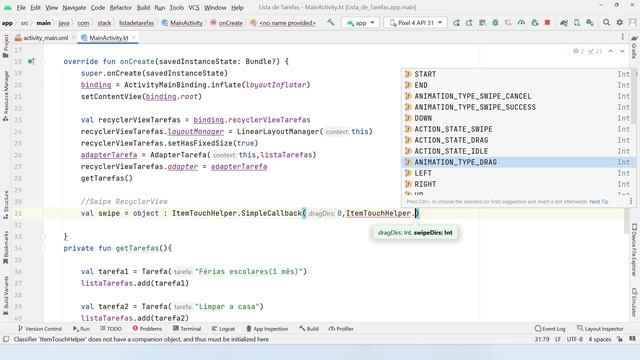Select START completion suggestion

pyautogui.click(x=517, y=74)
